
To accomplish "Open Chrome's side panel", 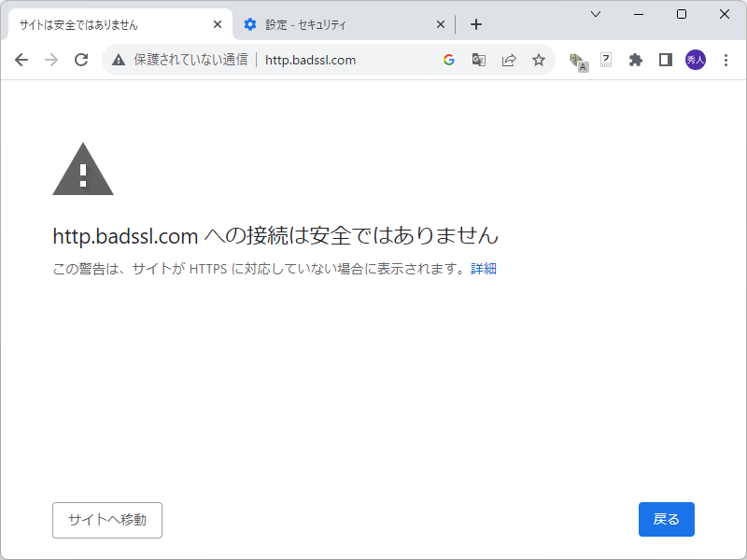I will [x=665, y=59].
